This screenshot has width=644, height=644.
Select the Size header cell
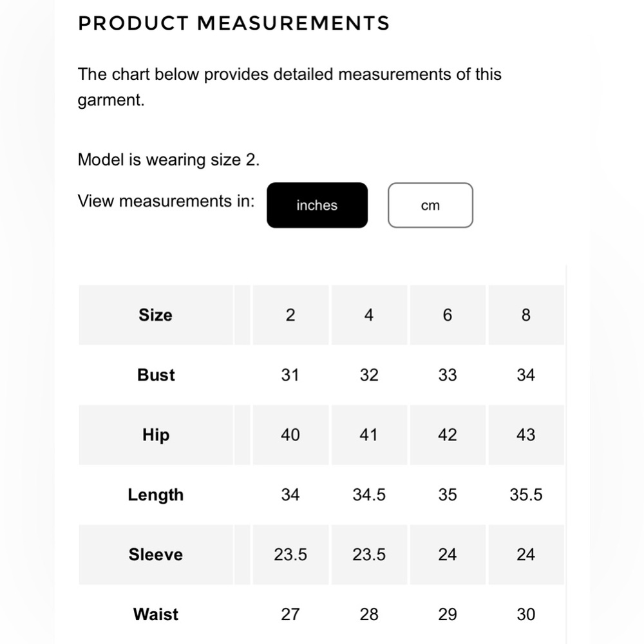click(x=156, y=315)
